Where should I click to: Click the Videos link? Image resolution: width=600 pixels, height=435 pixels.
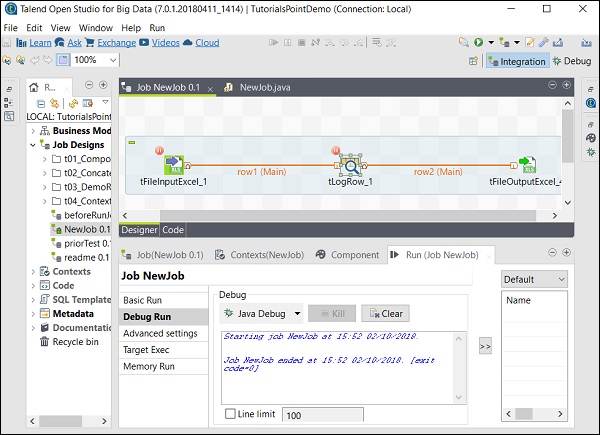[x=165, y=43]
